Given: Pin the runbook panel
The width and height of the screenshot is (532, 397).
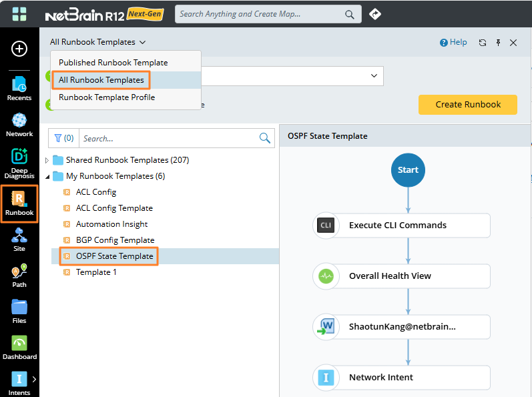Looking at the screenshot, I should (x=498, y=43).
